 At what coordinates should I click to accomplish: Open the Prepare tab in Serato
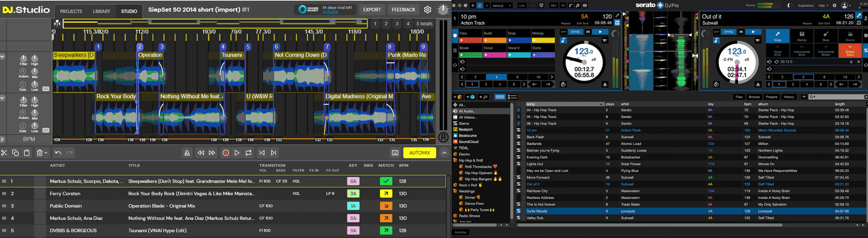771,97
